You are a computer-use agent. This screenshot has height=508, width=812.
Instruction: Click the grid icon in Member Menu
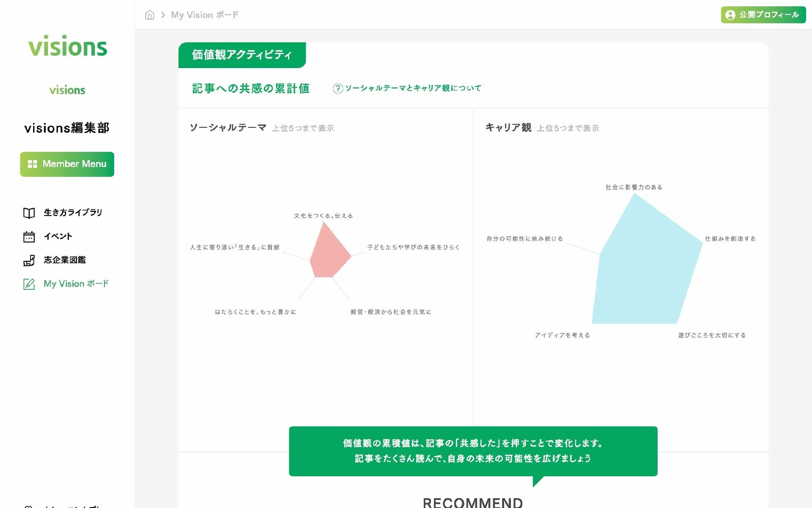32,164
